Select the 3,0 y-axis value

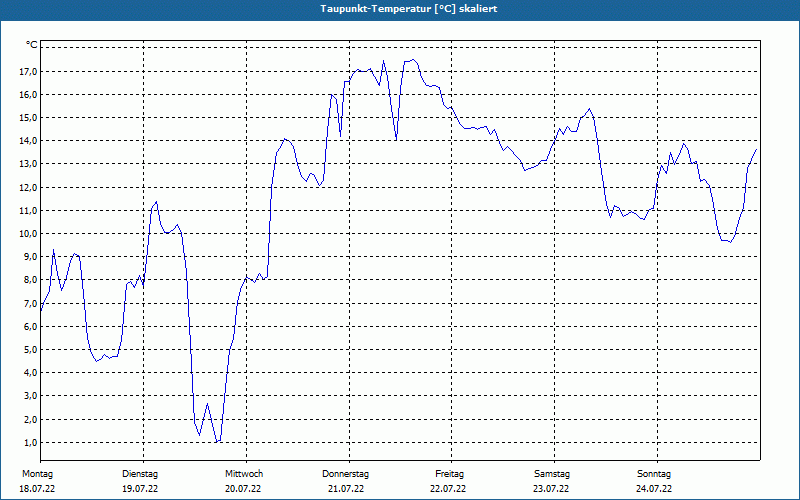point(30,396)
